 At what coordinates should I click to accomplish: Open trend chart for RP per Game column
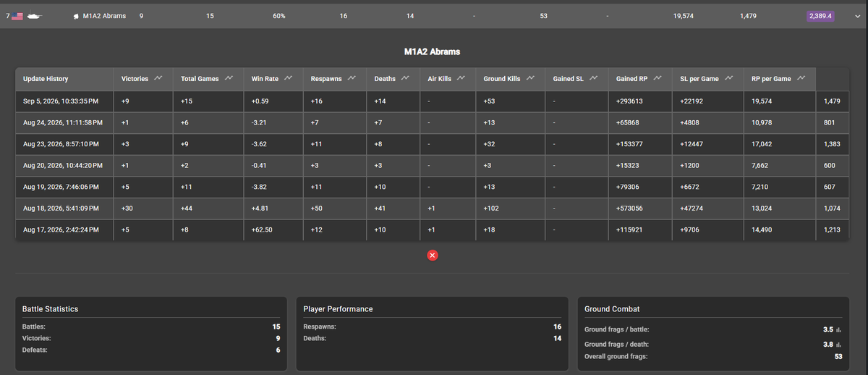801,78
